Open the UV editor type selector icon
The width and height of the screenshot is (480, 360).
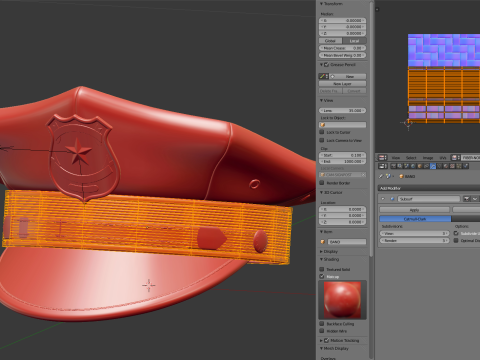pos(382,157)
